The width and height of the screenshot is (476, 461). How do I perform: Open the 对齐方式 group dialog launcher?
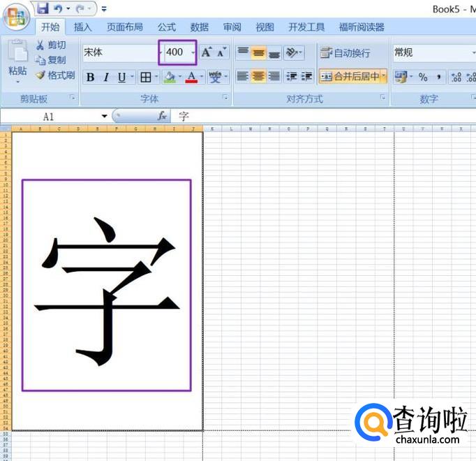pyautogui.click(x=382, y=97)
